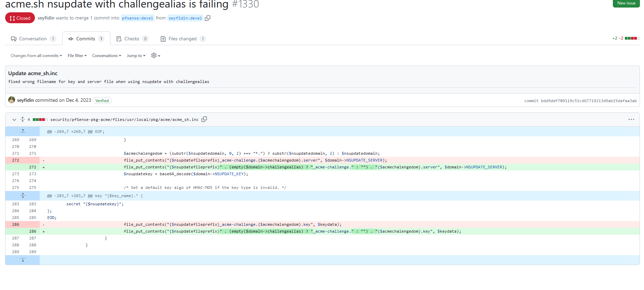
Task: Click the commit title Update acme_sh.inc
Action: point(33,73)
